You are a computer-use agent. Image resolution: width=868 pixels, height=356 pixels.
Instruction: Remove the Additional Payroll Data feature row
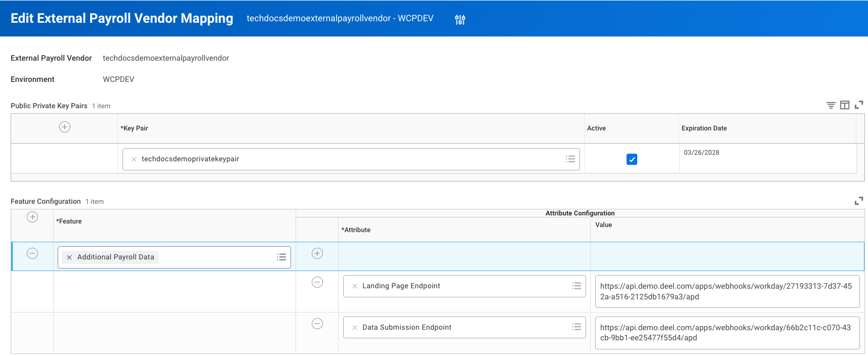click(x=32, y=253)
